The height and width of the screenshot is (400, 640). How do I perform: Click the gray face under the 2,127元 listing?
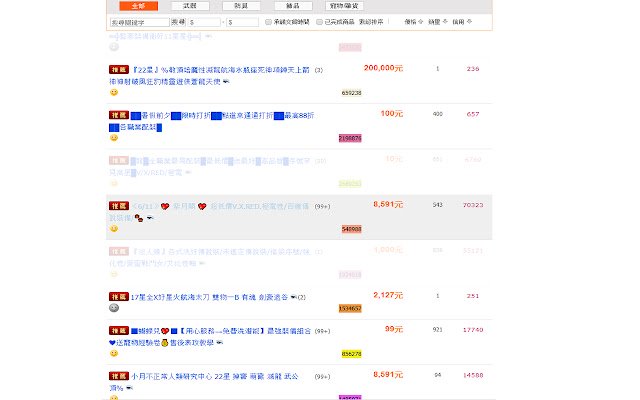point(114,308)
